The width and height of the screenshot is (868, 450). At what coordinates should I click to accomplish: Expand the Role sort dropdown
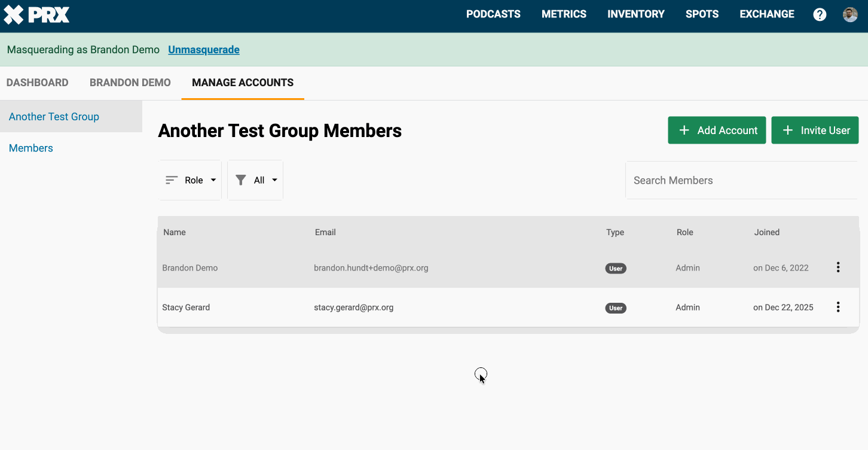coord(190,180)
